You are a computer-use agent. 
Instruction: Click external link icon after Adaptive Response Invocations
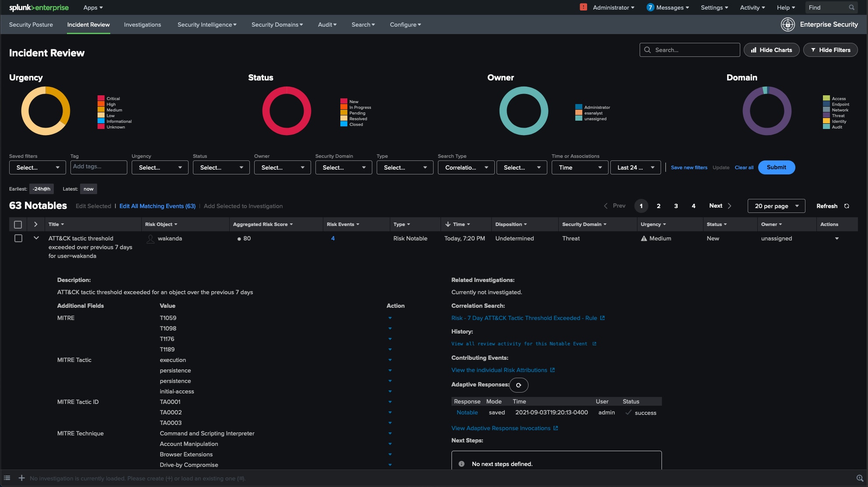coord(556,428)
